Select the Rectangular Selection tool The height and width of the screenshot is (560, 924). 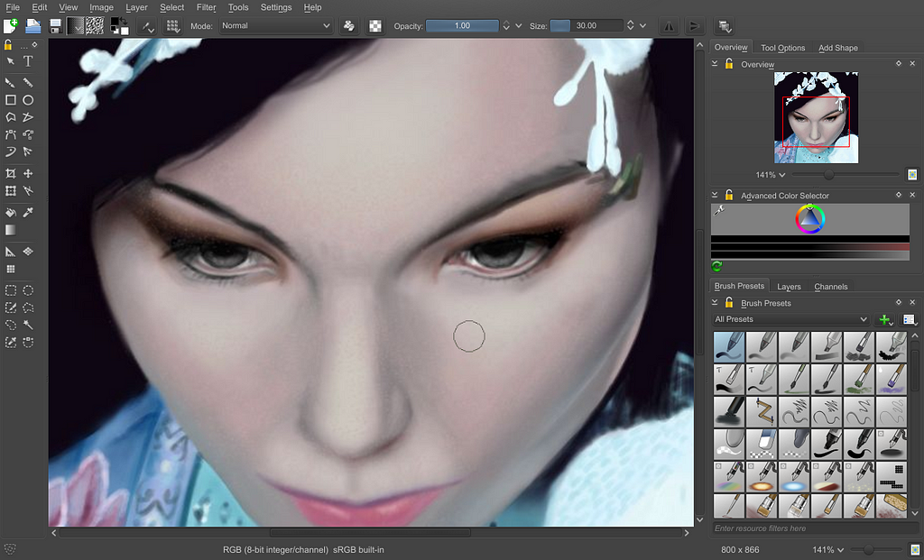tap(11, 290)
